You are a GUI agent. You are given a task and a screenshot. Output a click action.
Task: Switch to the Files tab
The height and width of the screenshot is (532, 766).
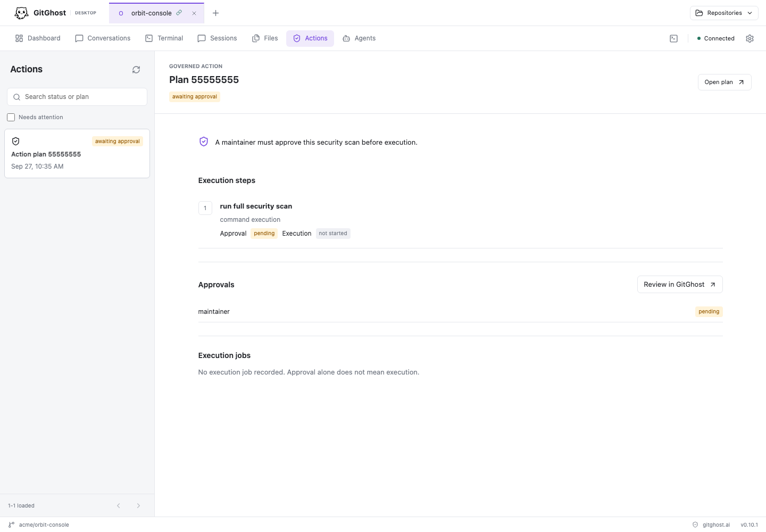pos(265,38)
